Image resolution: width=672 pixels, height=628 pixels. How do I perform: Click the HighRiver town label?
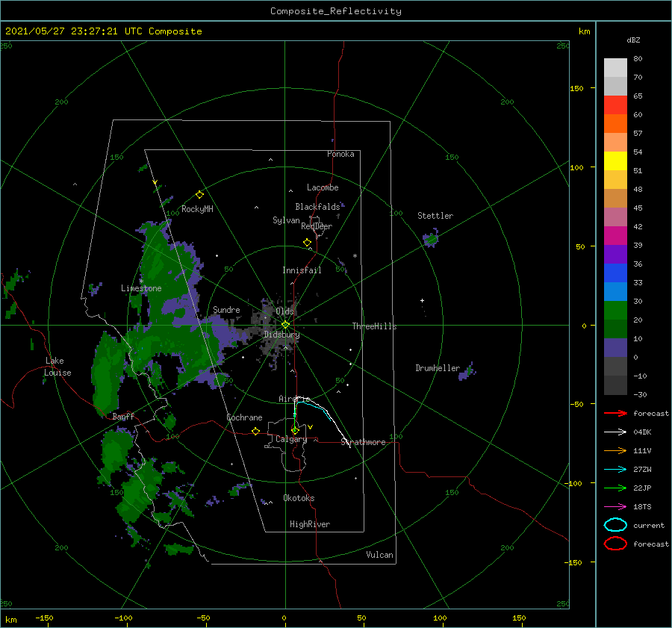click(310, 524)
